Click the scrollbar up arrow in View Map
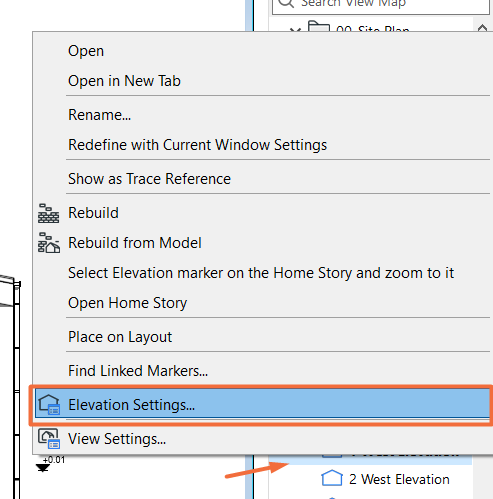Viewport: 493px width, 499px height. pos(482,28)
